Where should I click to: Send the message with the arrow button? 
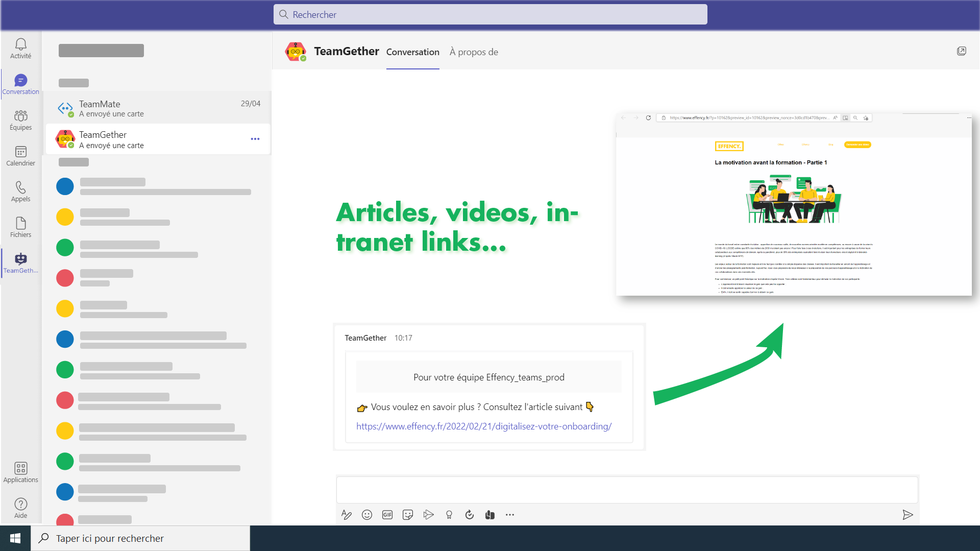click(908, 515)
